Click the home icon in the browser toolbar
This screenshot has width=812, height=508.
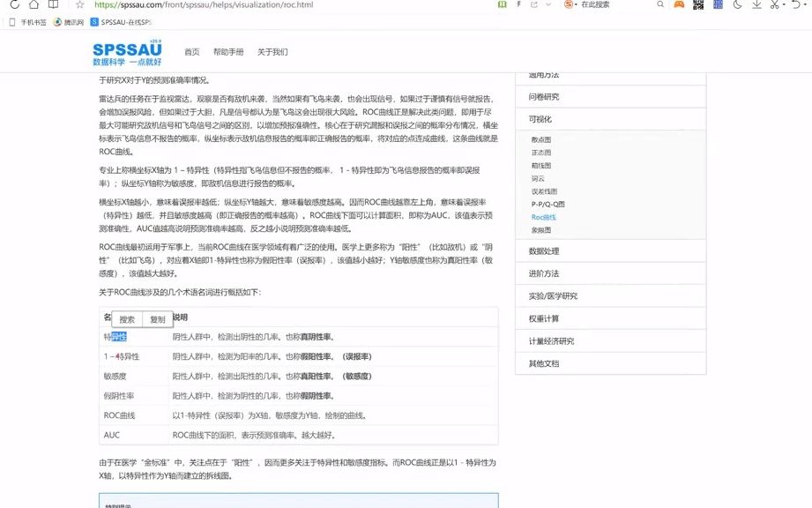tap(34, 6)
